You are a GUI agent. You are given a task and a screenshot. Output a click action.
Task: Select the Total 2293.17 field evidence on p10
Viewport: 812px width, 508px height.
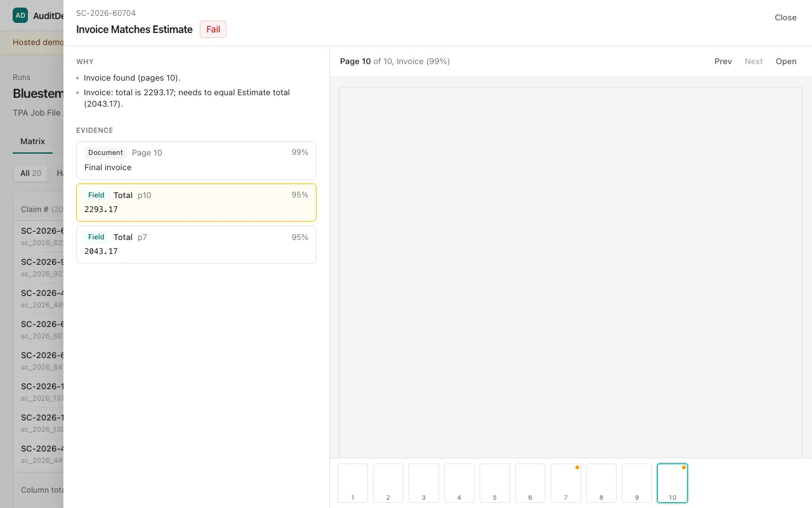point(196,203)
